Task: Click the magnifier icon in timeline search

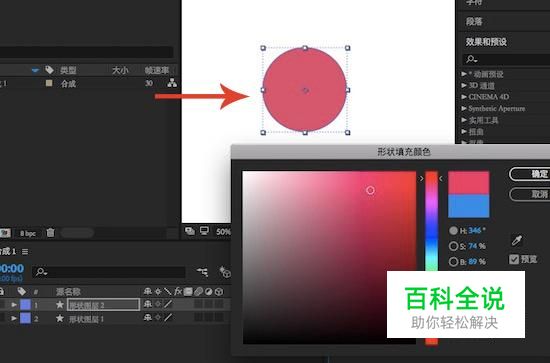Action: pyautogui.click(x=41, y=272)
